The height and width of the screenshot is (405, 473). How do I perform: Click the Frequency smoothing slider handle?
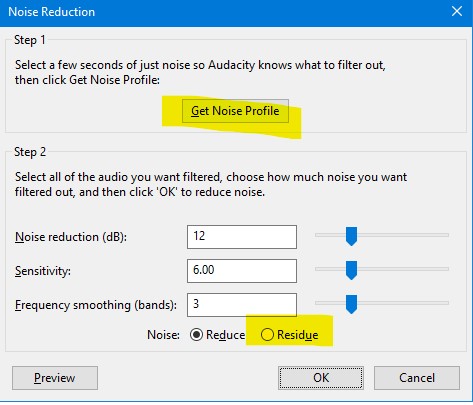click(x=351, y=304)
